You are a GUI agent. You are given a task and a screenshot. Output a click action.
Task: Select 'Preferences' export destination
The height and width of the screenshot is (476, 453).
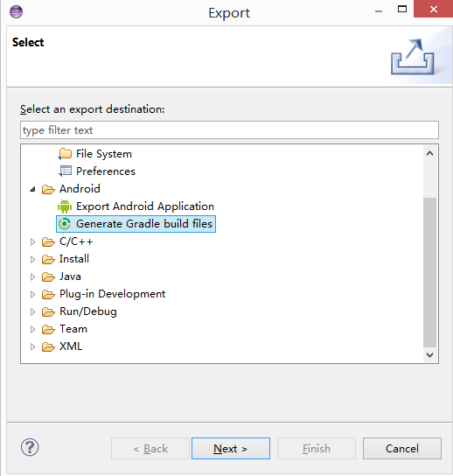pos(106,171)
